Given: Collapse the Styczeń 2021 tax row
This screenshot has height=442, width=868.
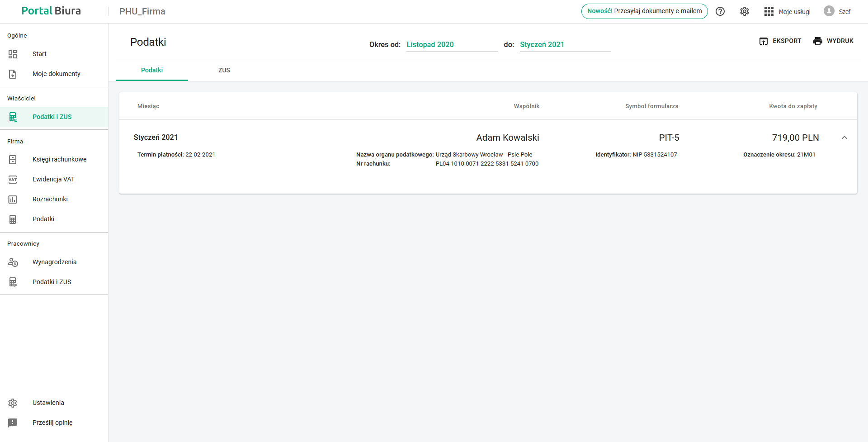Looking at the screenshot, I should tap(844, 138).
